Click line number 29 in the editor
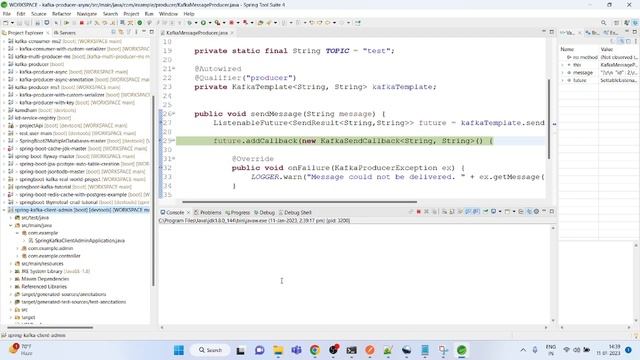Screen dimensions: 640x360 (167, 141)
